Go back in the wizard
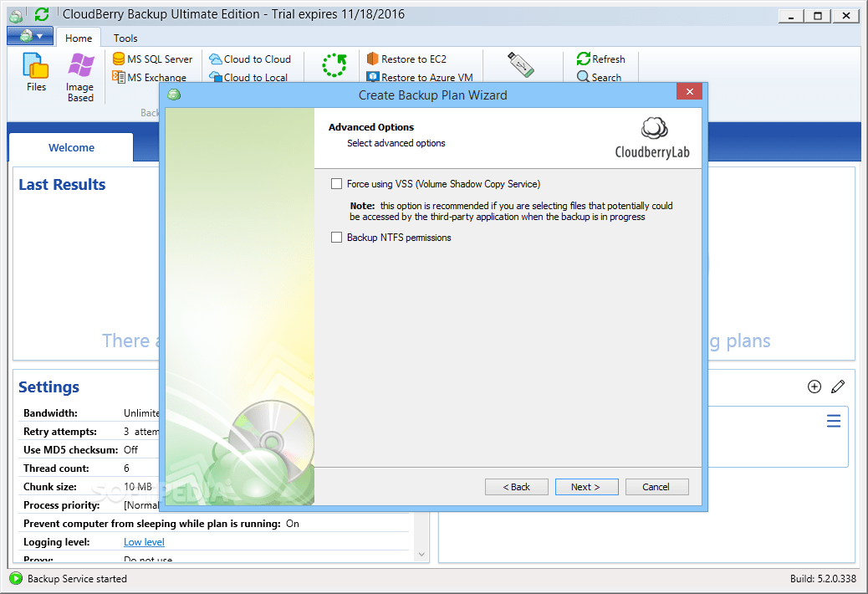This screenshot has height=594, width=868. pyautogui.click(x=516, y=486)
